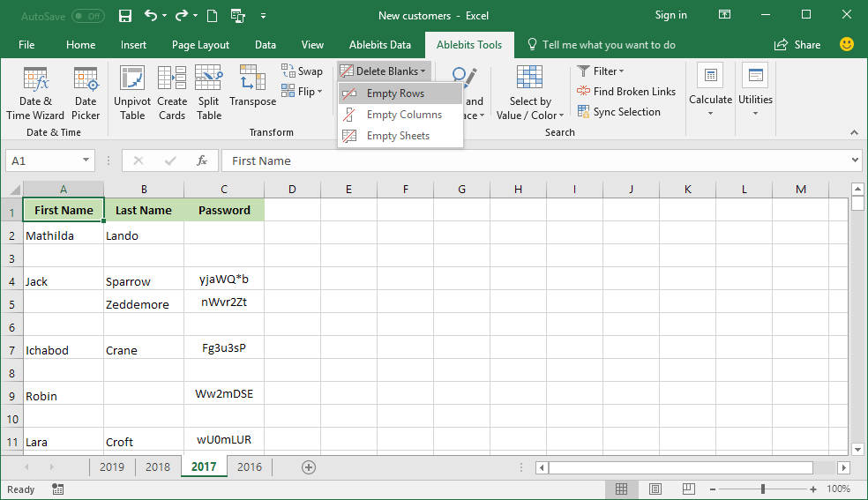Click Sign in at the top
Viewport: 868px width, 500px height.
click(x=670, y=15)
